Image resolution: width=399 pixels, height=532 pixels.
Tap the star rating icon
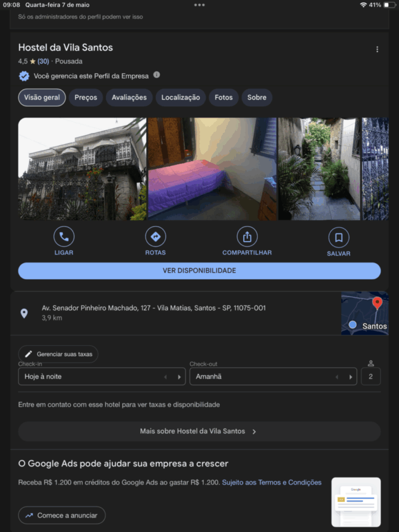coord(33,62)
